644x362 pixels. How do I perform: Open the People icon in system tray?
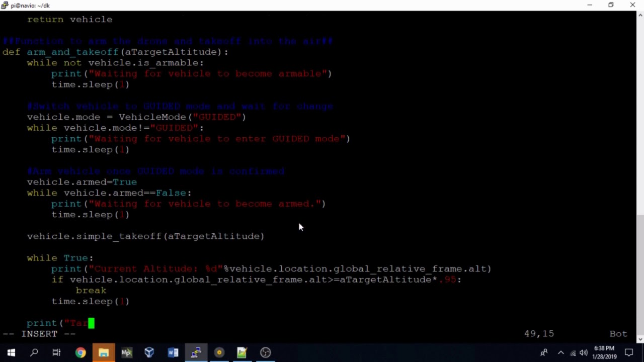544,352
